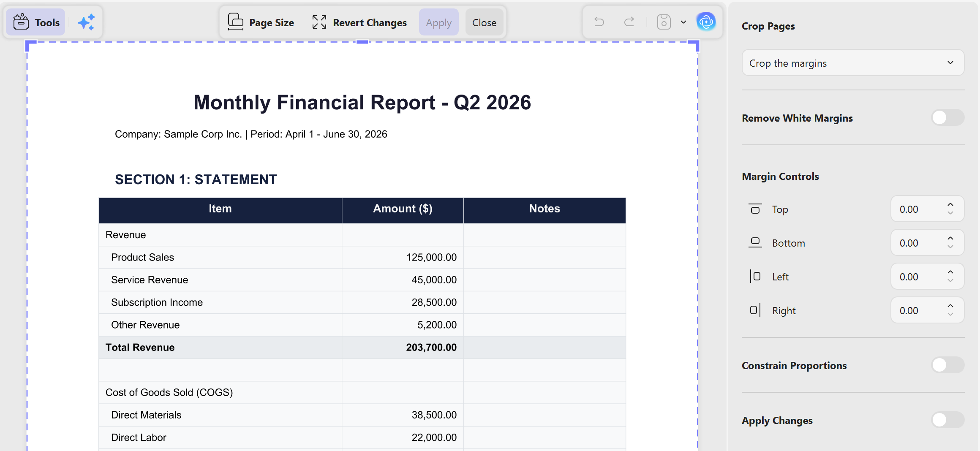Screen dimensions: 980x451
Task: Decrease the Right margin value
Action: click(x=950, y=315)
